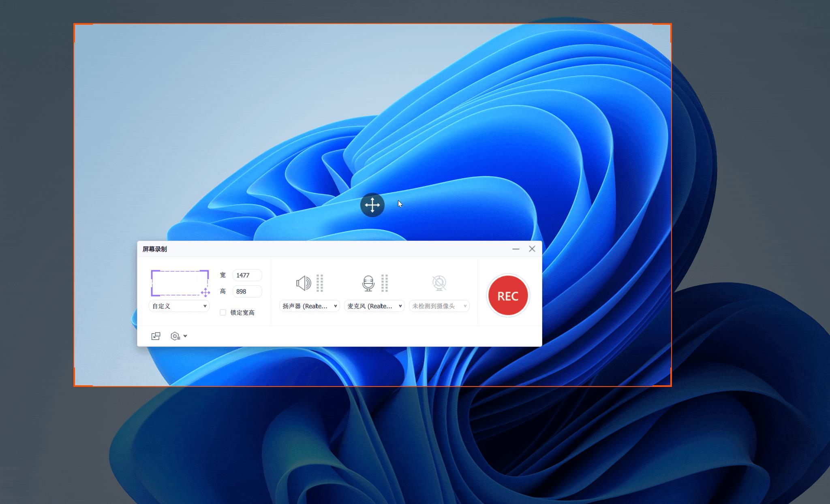Open the 扬声器 device dropdown

point(310,306)
